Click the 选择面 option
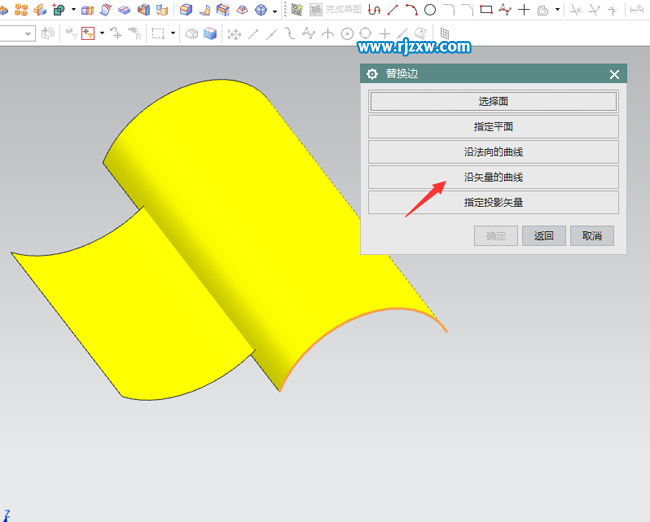The height and width of the screenshot is (522, 650). pyautogui.click(x=493, y=101)
